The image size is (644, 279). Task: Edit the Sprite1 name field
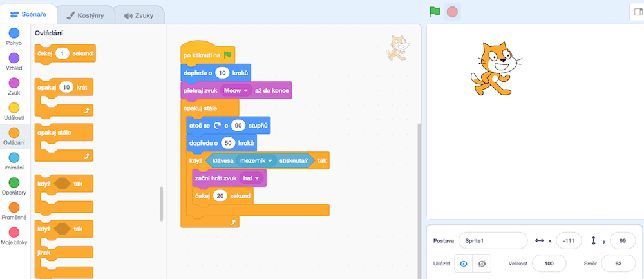tap(493, 241)
